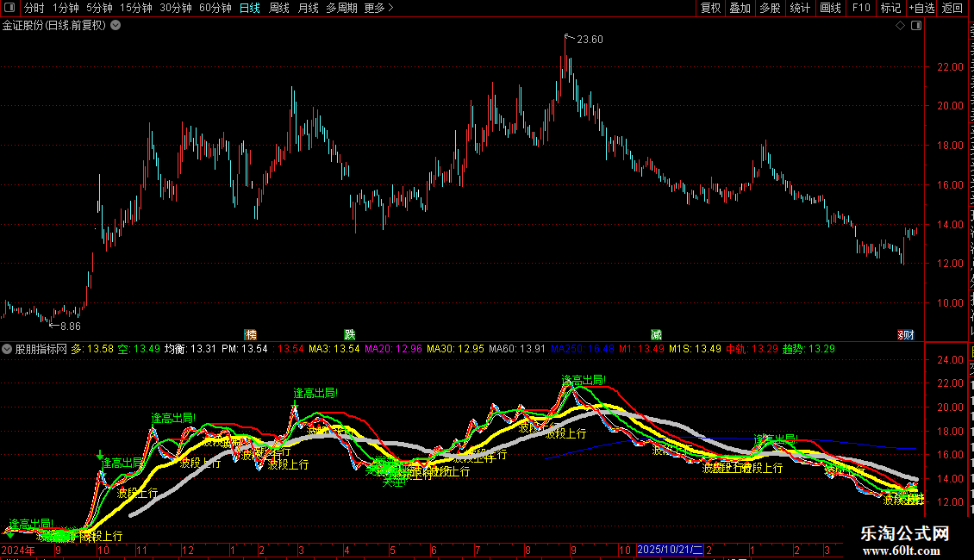Switch to 周线 weekly chart
Image resolution: width=974 pixels, height=560 pixels.
[x=279, y=8]
